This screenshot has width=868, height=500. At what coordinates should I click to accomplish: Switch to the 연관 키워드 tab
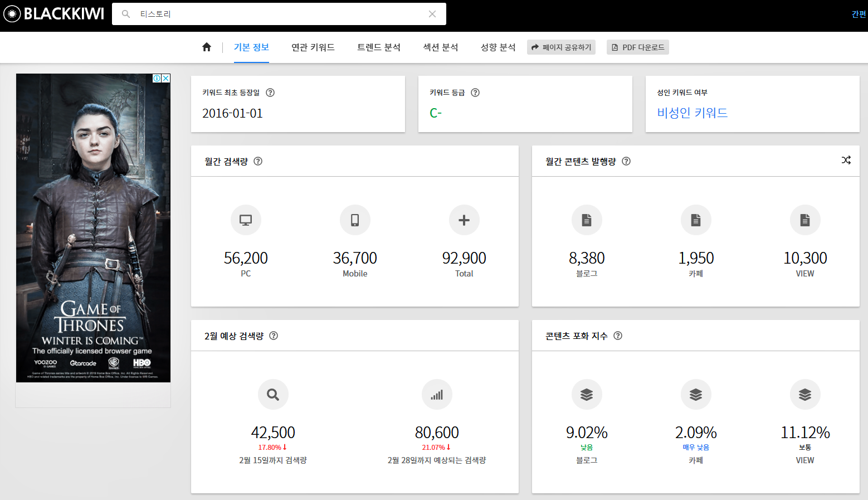(313, 47)
